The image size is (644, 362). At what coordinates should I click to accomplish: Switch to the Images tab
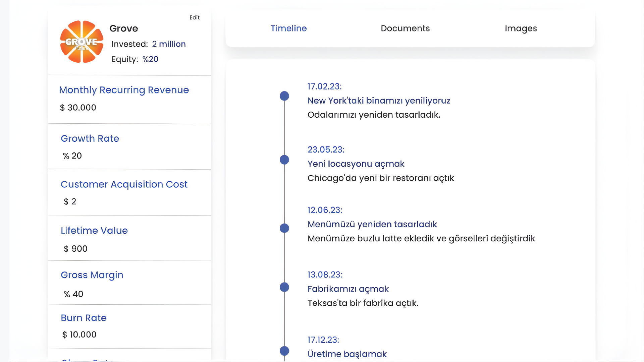(521, 28)
